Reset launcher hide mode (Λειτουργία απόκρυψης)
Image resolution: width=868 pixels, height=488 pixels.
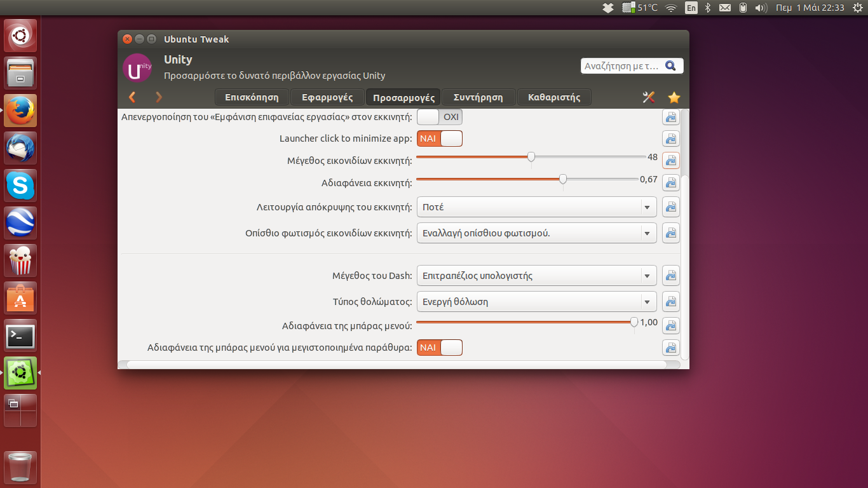coord(671,207)
